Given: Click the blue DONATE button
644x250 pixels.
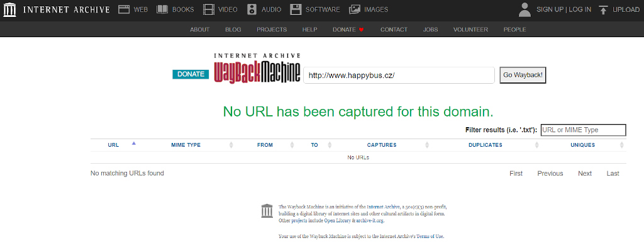Looking at the screenshot, I should (x=191, y=74).
